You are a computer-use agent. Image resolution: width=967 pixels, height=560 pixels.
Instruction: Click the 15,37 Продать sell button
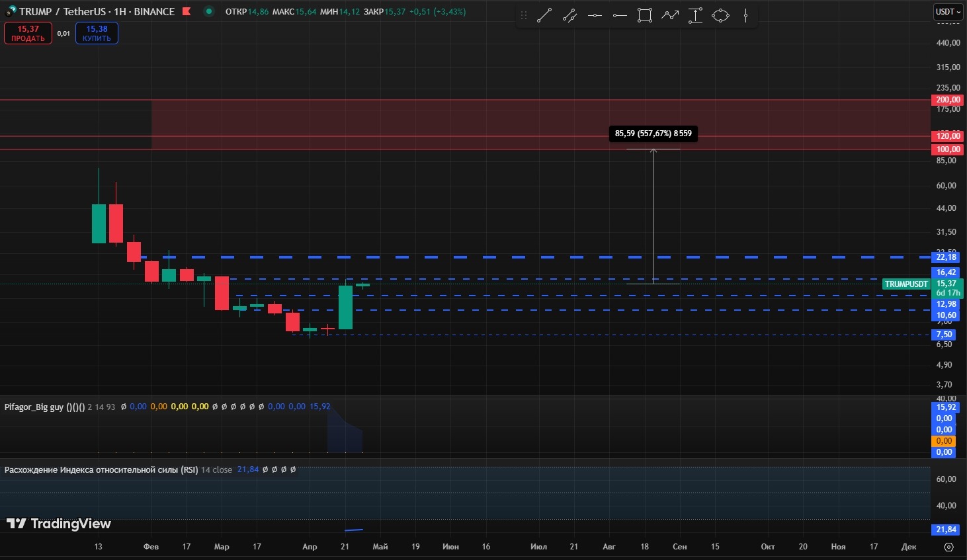point(28,33)
